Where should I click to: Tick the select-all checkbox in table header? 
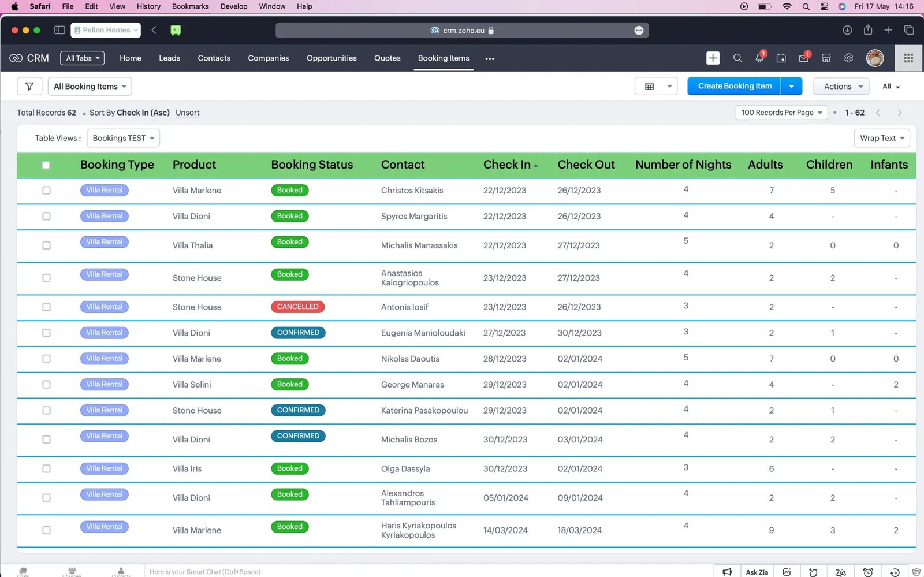[x=46, y=165]
